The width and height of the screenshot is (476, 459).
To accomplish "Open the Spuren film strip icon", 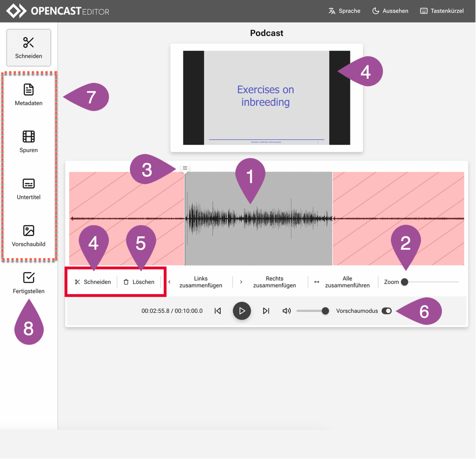I will click(29, 142).
